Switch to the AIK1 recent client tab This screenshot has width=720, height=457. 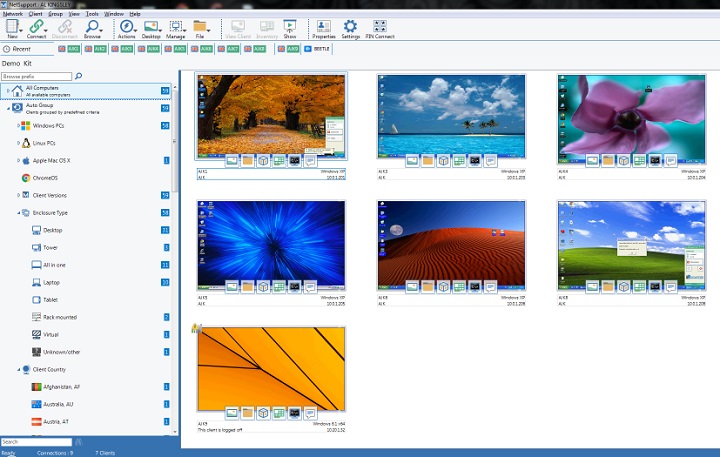point(69,49)
